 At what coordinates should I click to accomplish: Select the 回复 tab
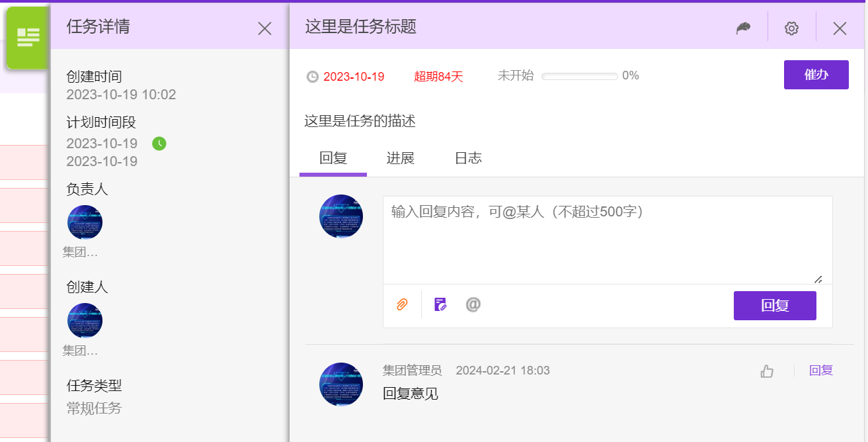tap(333, 158)
